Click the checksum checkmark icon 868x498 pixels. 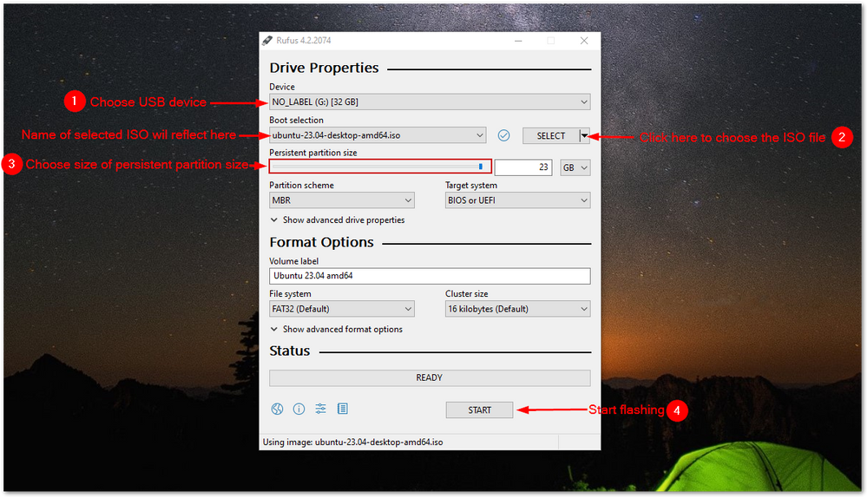pyautogui.click(x=503, y=135)
